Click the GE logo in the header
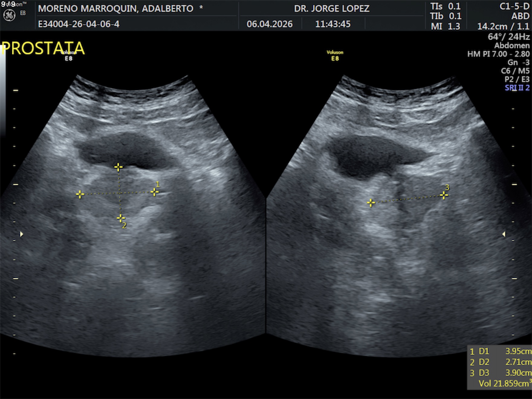Screen dimensions: 532x399 9,15
